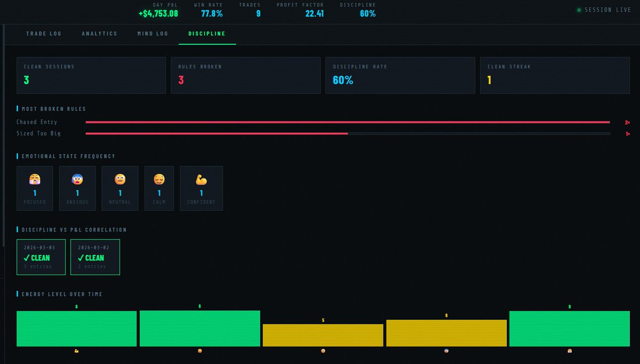
Task: Click the Day P&L value +$4,753.08
Action: click(158, 14)
